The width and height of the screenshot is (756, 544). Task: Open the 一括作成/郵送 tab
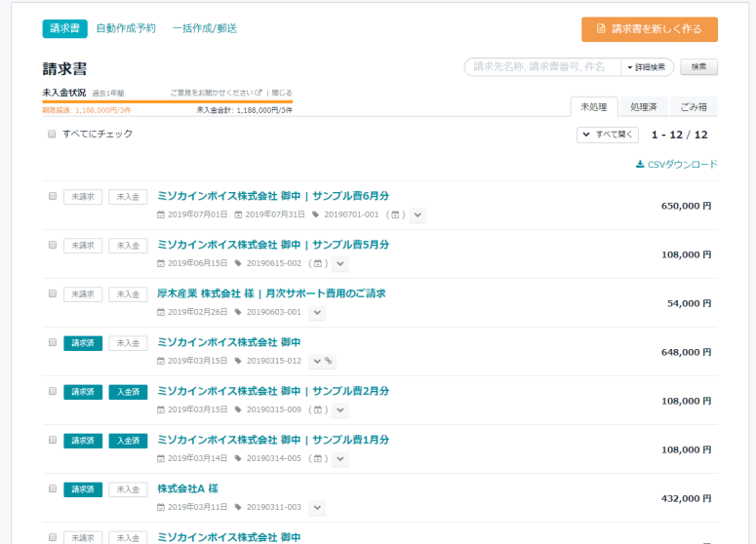tap(205, 28)
